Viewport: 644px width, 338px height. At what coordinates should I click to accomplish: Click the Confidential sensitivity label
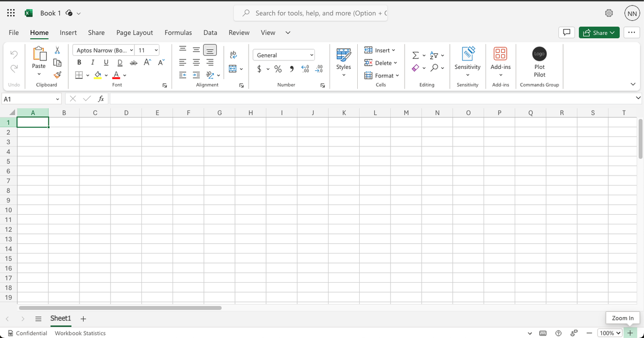point(27,333)
